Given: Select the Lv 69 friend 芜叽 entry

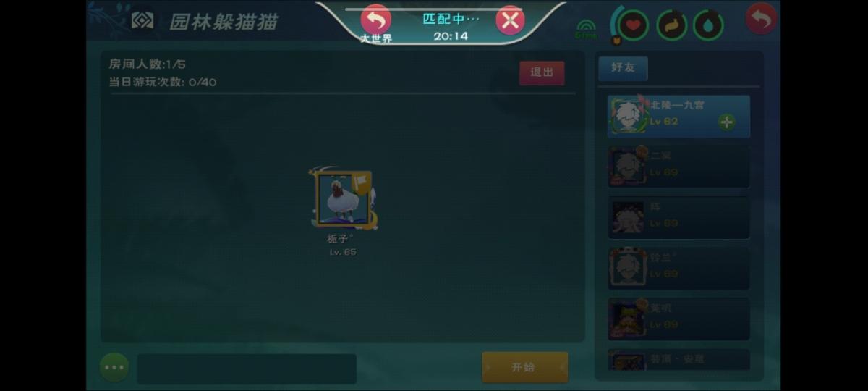Looking at the screenshot, I should (x=678, y=319).
